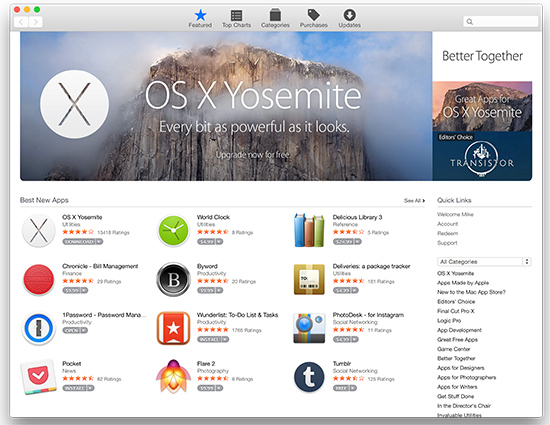Open the Redeem quick link

(448, 234)
